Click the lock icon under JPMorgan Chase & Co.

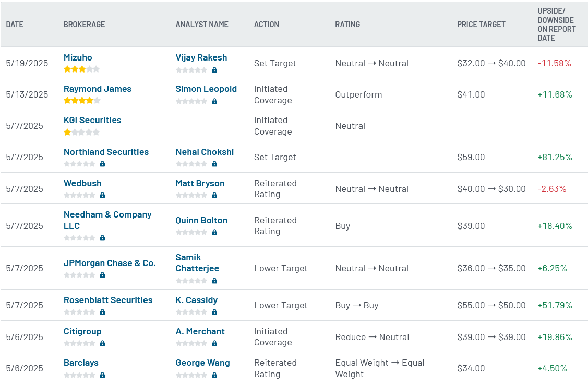(x=102, y=275)
